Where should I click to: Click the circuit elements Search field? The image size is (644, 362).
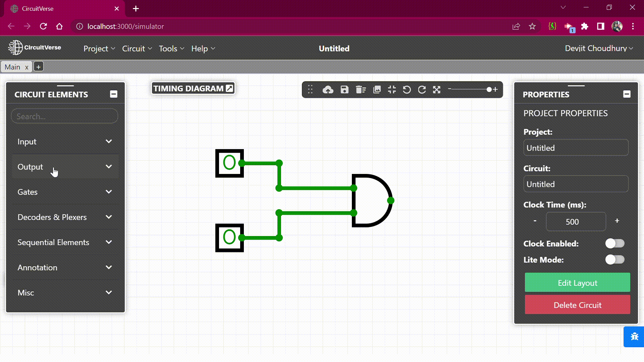coord(64,116)
